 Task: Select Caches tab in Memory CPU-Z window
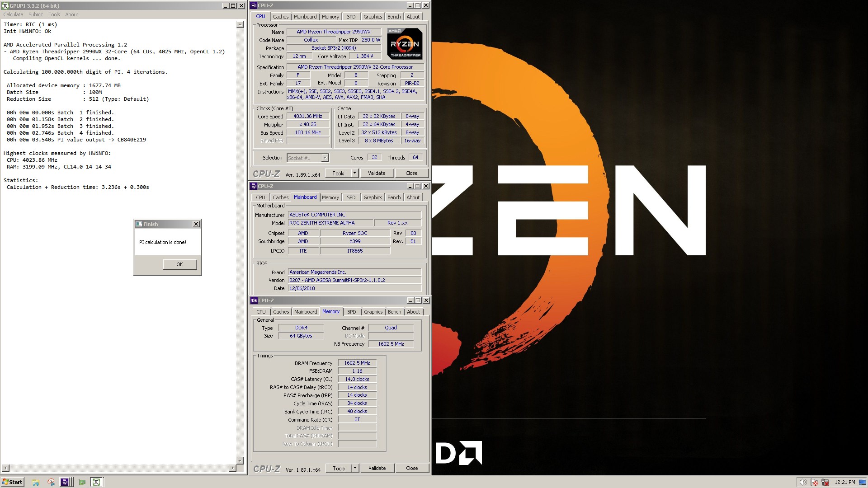coord(281,312)
